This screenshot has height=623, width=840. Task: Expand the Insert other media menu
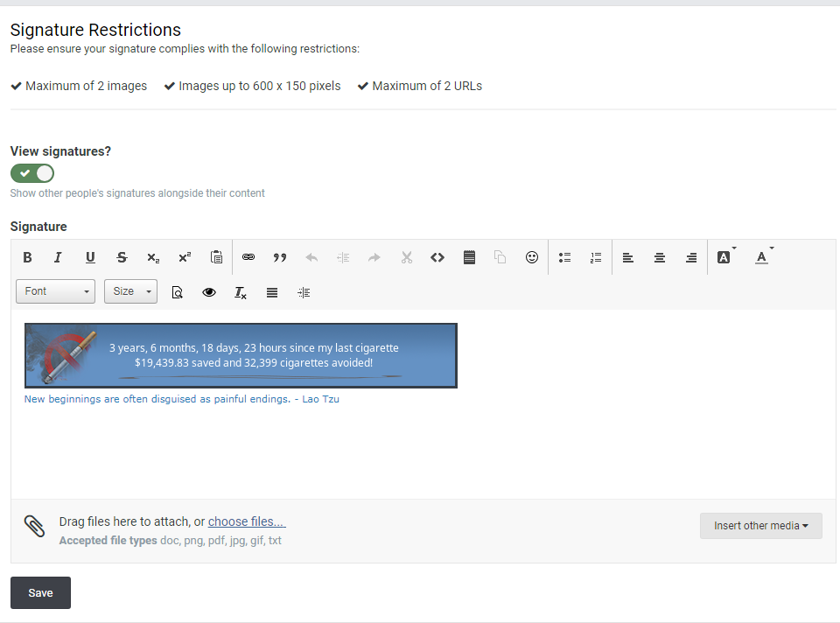760,526
